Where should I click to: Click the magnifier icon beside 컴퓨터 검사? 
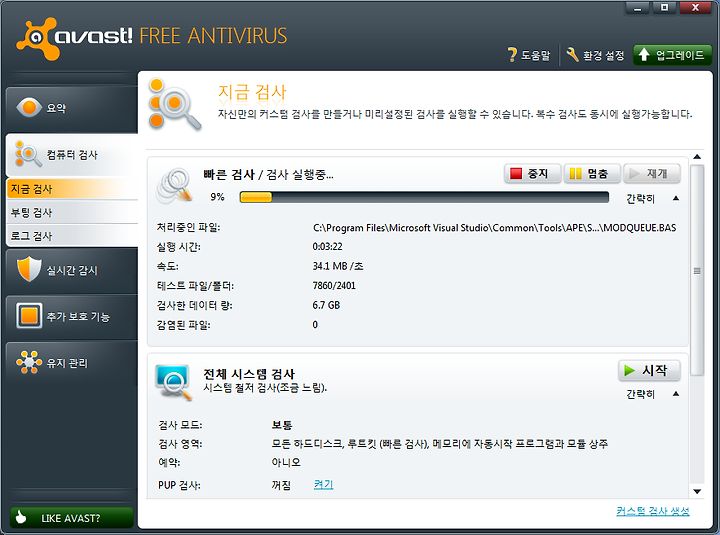28,154
